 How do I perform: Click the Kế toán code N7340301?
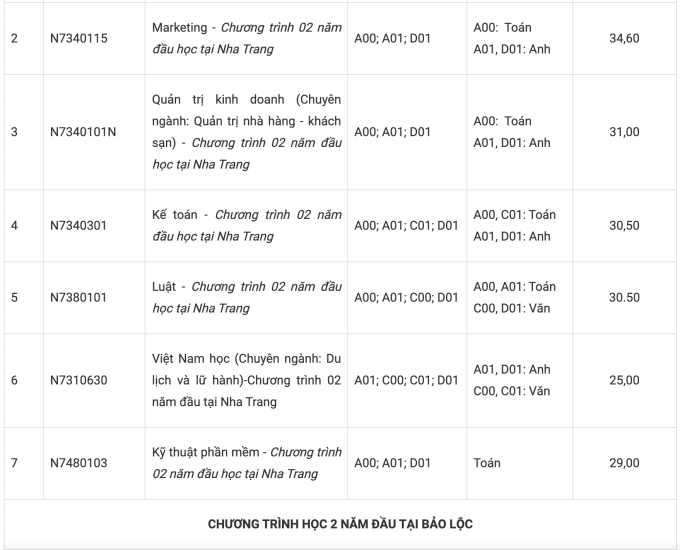click(x=79, y=226)
